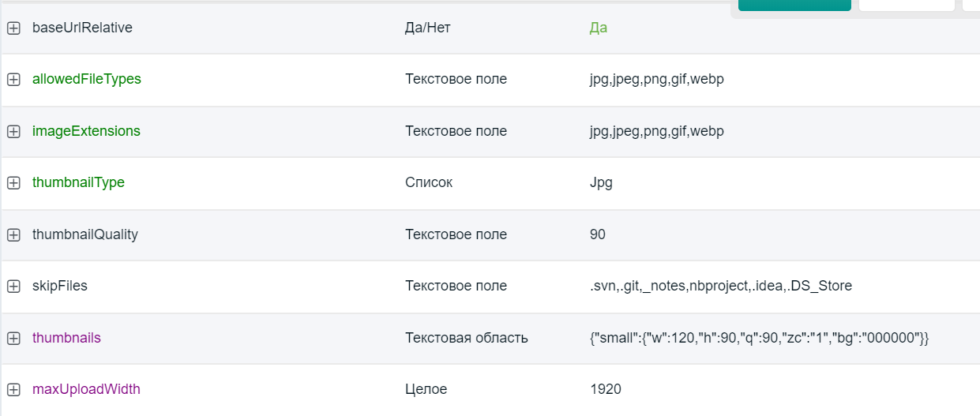Expand the baseUrlRelative row plus icon
The image size is (980, 416).
pos(13,28)
